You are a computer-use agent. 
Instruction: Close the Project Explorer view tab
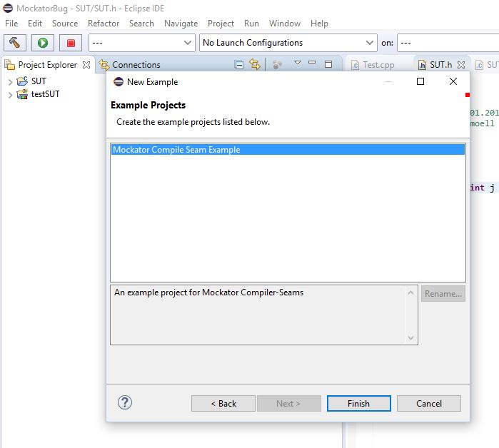point(86,65)
